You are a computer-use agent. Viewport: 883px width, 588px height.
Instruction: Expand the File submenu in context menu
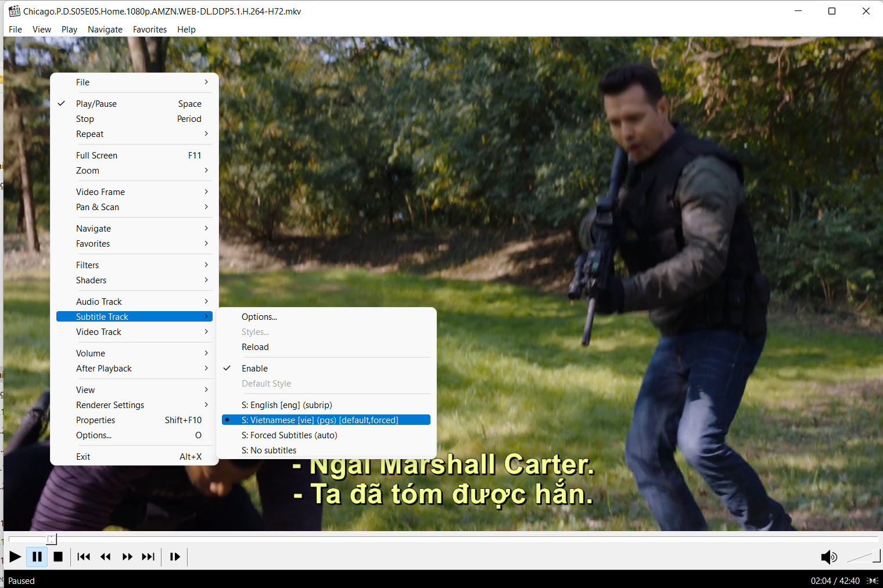pos(134,82)
